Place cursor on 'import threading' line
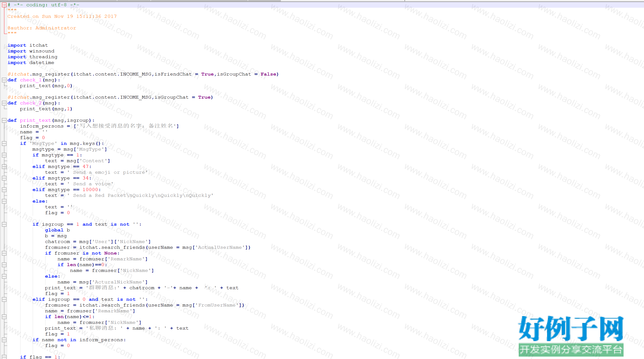The height and width of the screenshot is (359, 644). point(32,57)
